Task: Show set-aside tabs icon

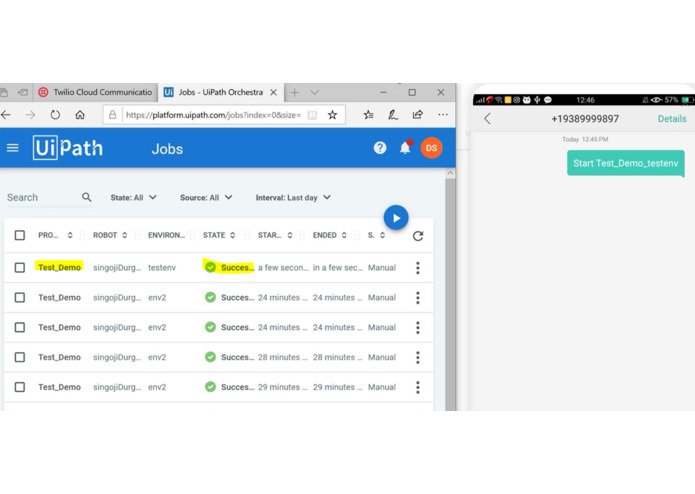Action: click(x=4, y=92)
